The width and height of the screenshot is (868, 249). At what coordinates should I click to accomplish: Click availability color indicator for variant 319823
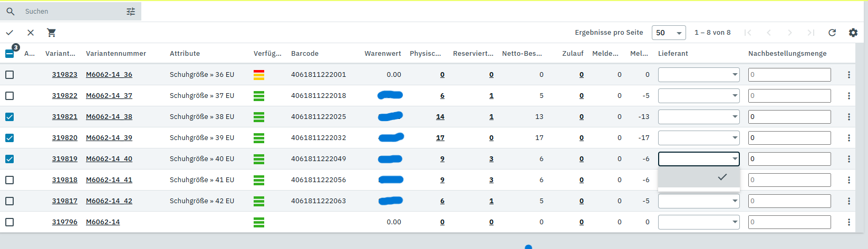pyautogui.click(x=259, y=75)
